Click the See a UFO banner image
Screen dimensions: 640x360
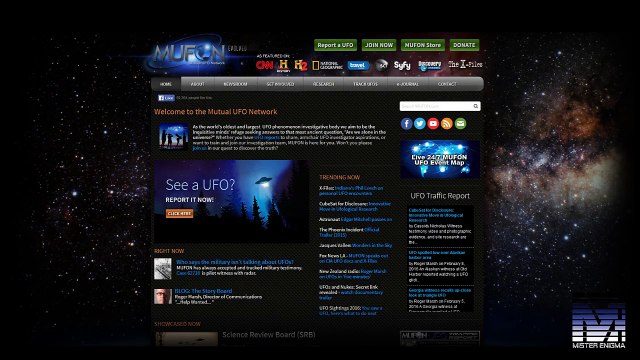click(x=231, y=202)
